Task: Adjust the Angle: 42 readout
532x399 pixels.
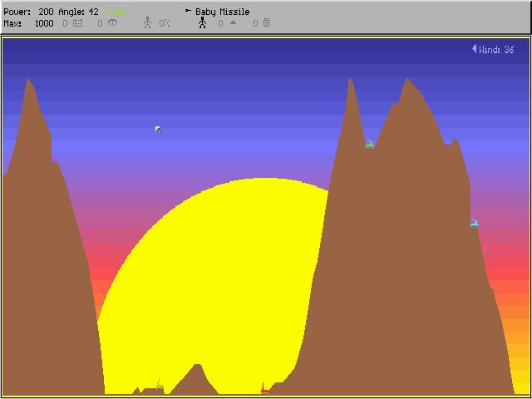Action: coord(78,12)
